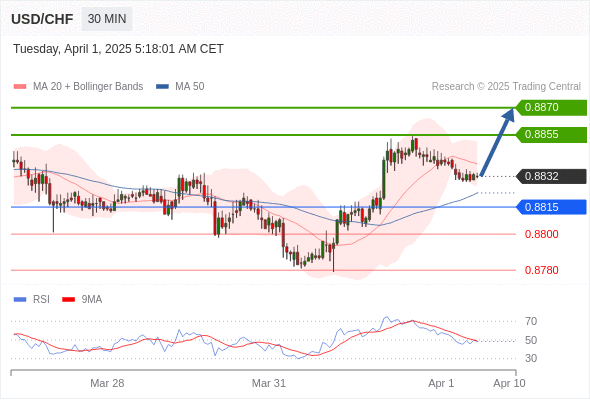The width and height of the screenshot is (590, 400).
Task: Click the 30 MIN timeframe button
Action: click(x=107, y=19)
